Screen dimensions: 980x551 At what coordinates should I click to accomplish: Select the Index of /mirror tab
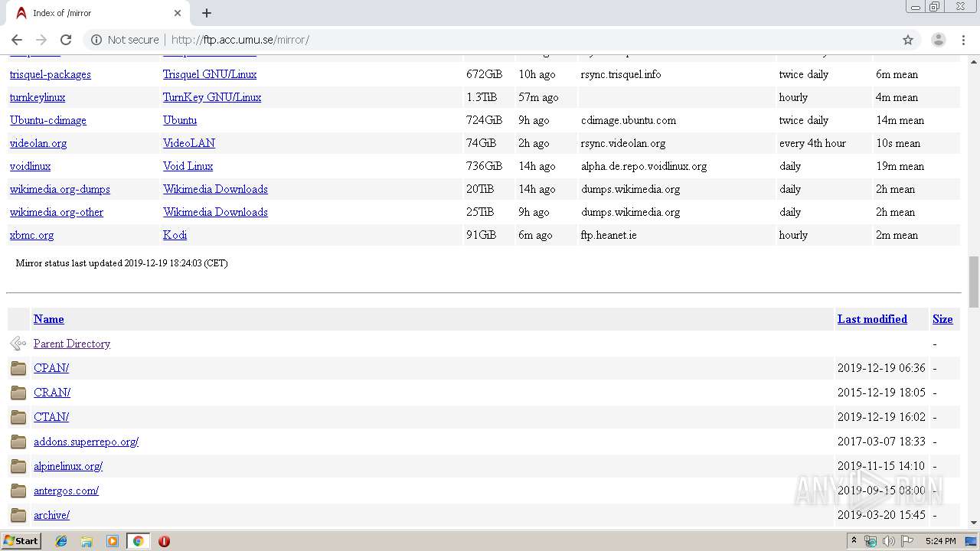pos(98,13)
